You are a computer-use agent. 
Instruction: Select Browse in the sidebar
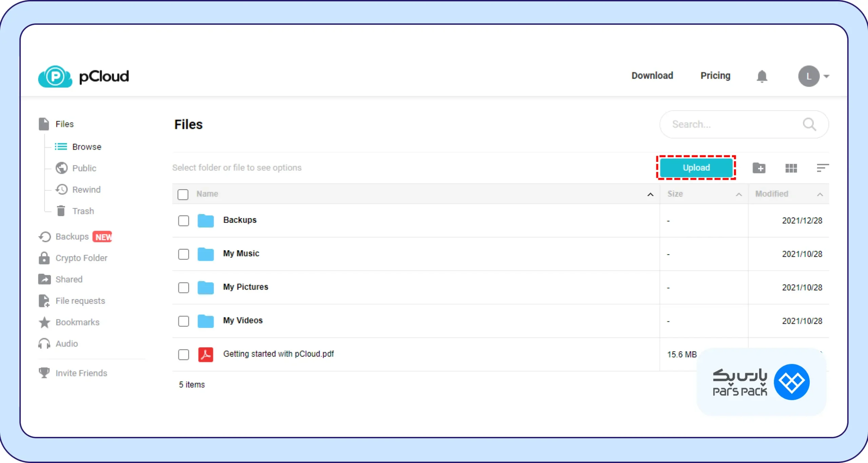87,147
